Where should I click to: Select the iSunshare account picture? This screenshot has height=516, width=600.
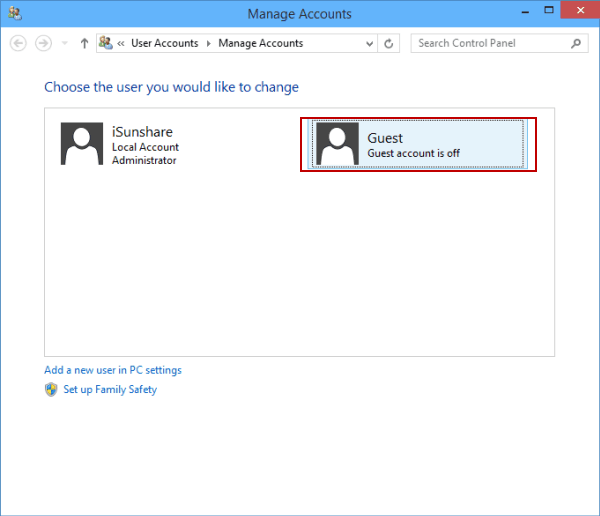[x=82, y=144]
